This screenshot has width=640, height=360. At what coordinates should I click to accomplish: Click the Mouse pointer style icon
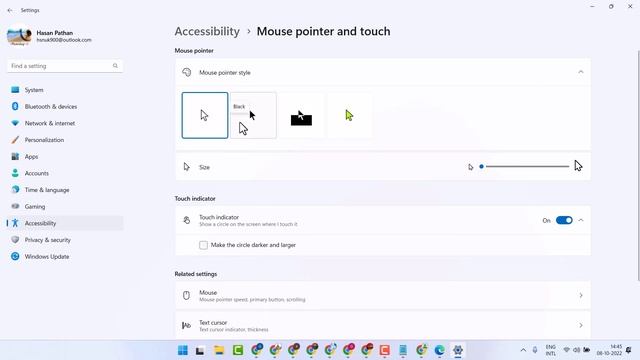click(x=187, y=72)
